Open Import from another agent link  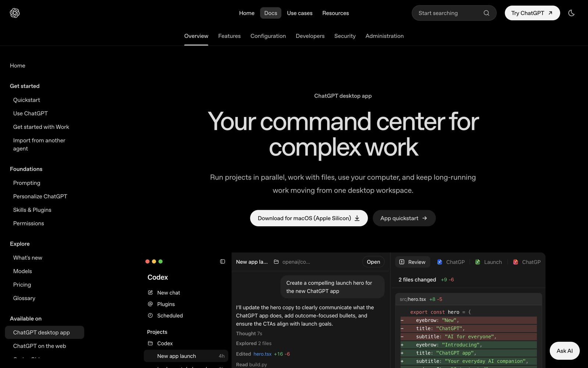pos(39,145)
